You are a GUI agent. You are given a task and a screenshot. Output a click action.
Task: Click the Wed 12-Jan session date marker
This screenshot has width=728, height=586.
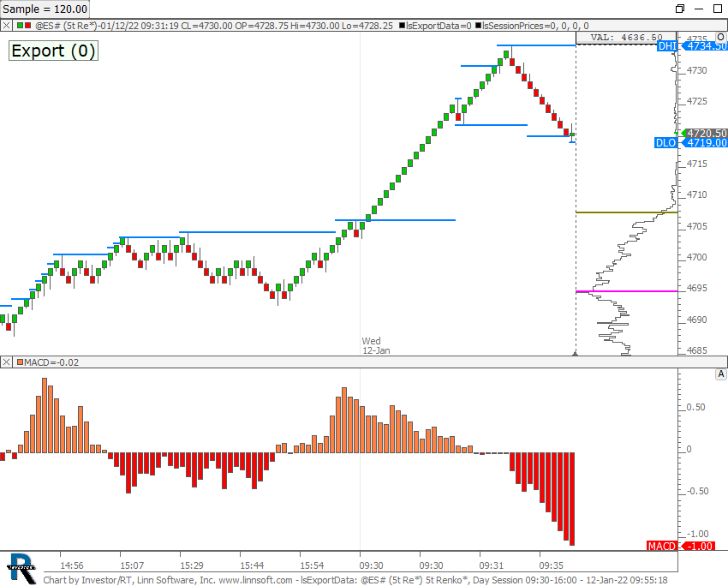[x=375, y=345]
